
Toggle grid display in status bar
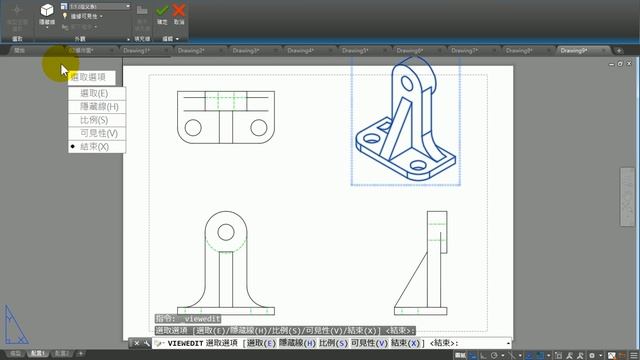tap(473, 356)
